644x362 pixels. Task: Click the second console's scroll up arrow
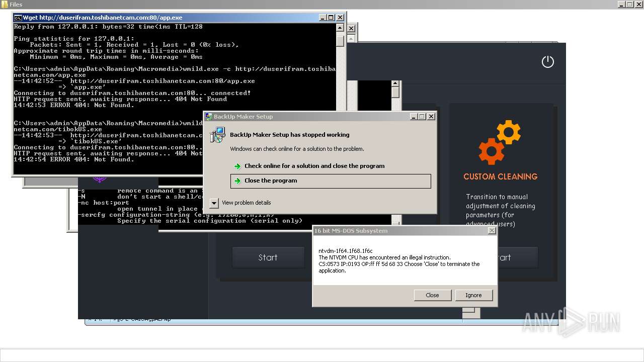[395, 84]
